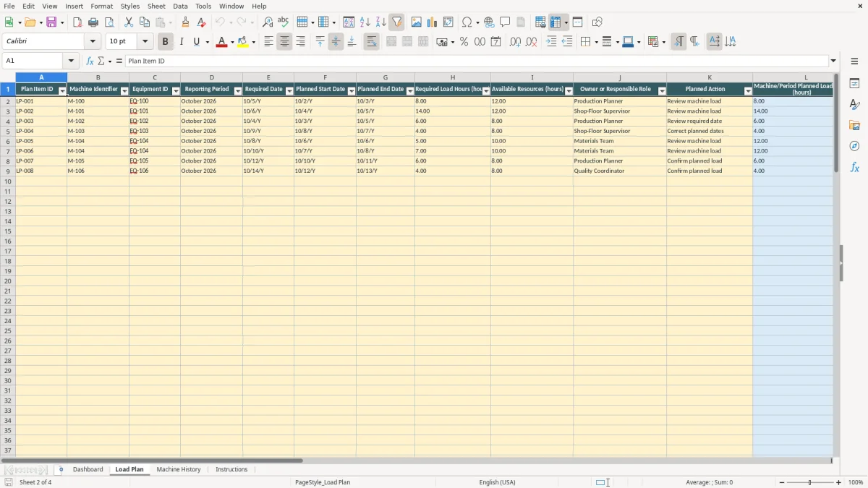This screenshot has height=488, width=868.
Task: Expand the Name Box dropdown
Action: [x=71, y=61]
